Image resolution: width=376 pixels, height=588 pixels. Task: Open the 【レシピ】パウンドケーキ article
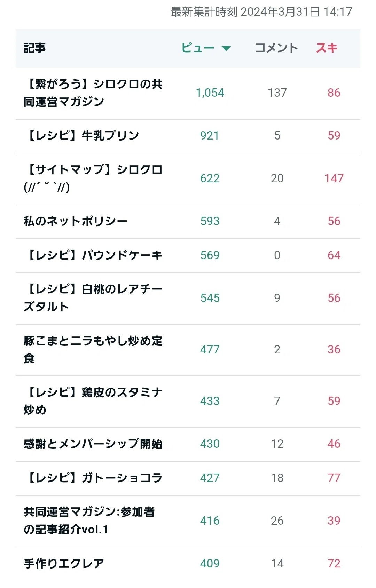pos(93,255)
